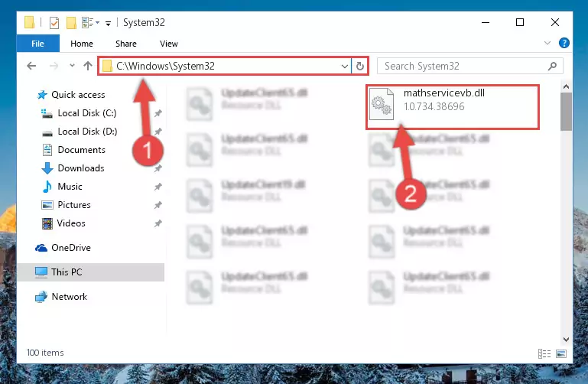588x384 pixels.
Task: Click the Search System32 box
Action: (x=469, y=67)
